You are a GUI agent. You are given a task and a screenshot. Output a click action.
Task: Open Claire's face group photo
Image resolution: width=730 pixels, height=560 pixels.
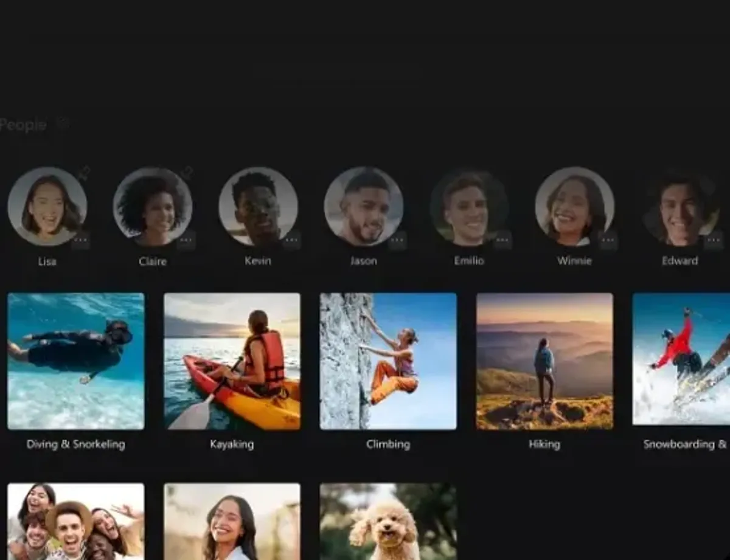click(x=153, y=206)
